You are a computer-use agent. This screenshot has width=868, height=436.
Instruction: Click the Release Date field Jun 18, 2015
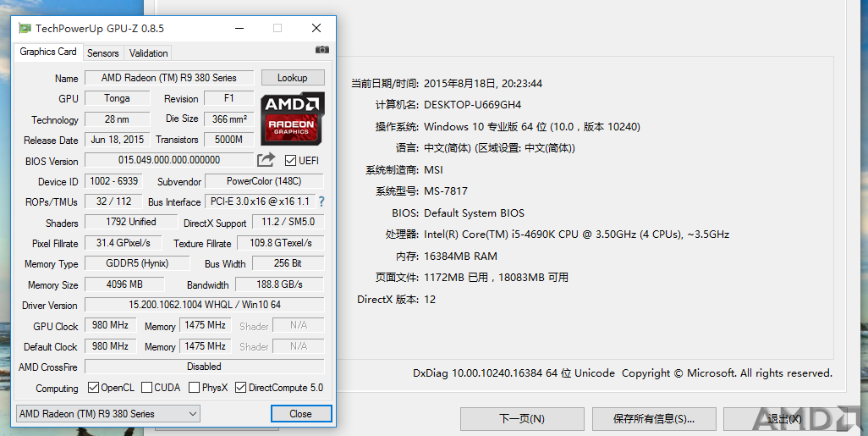[x=117, y=140]
